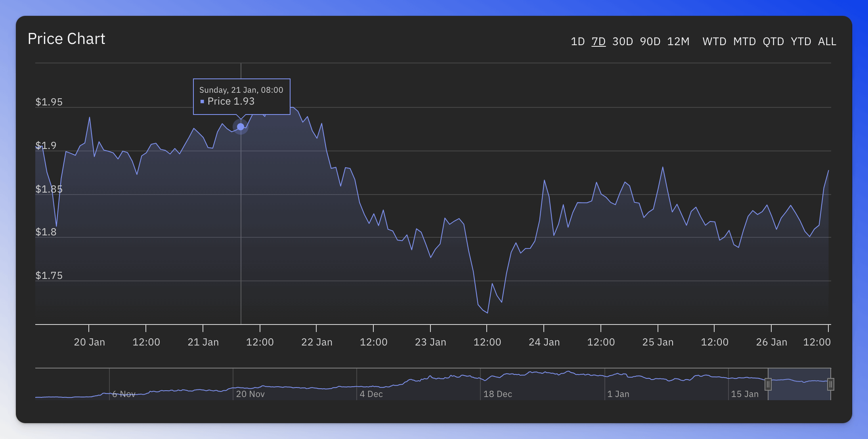Click the right navigator range handle

[831, 384]
